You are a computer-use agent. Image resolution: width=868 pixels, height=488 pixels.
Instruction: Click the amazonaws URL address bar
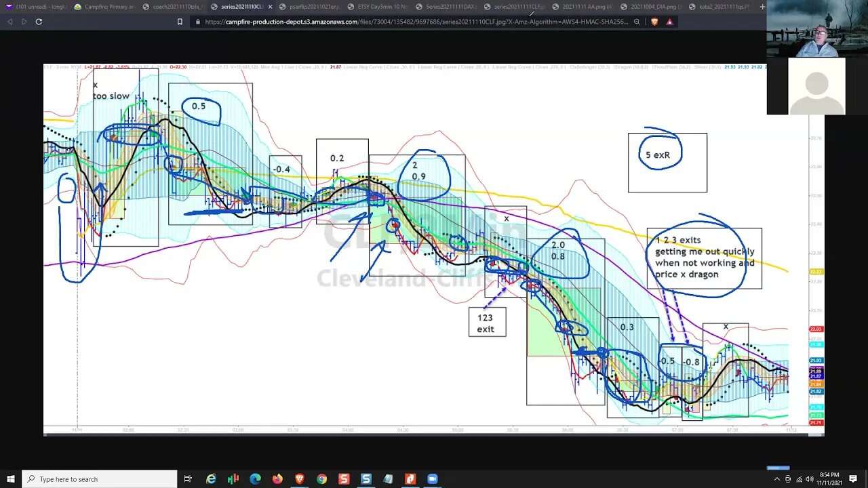pos(416,22)
